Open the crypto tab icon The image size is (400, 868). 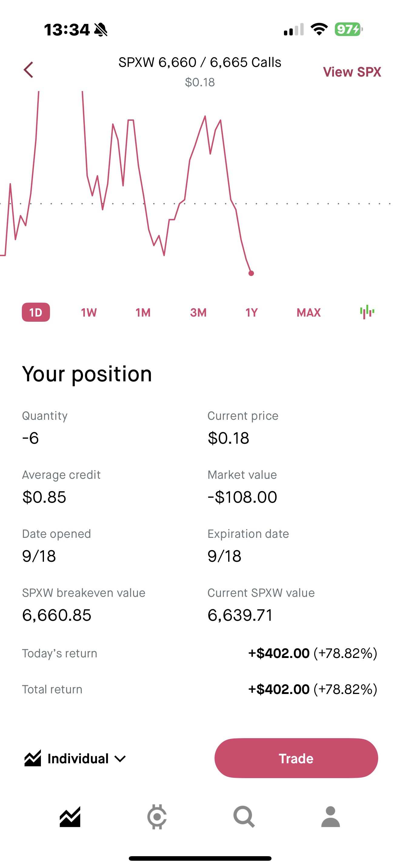point(157,817)
